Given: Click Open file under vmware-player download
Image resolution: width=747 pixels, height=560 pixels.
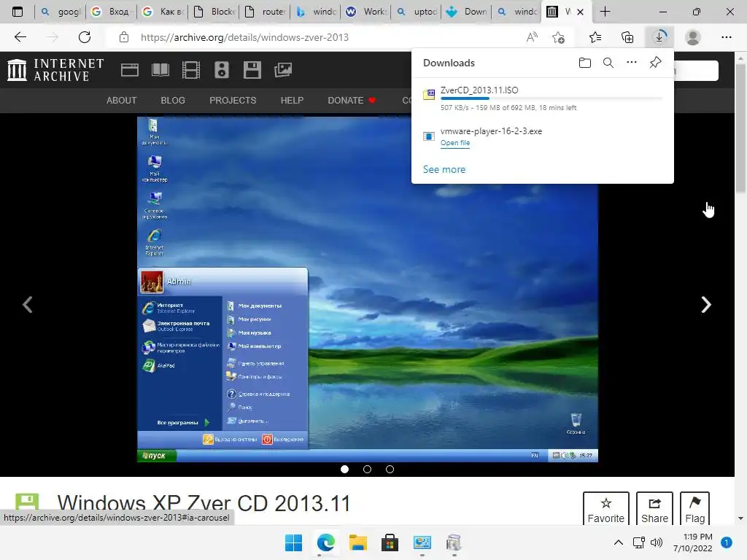Looking at the screenshot, I should [455, 143].
